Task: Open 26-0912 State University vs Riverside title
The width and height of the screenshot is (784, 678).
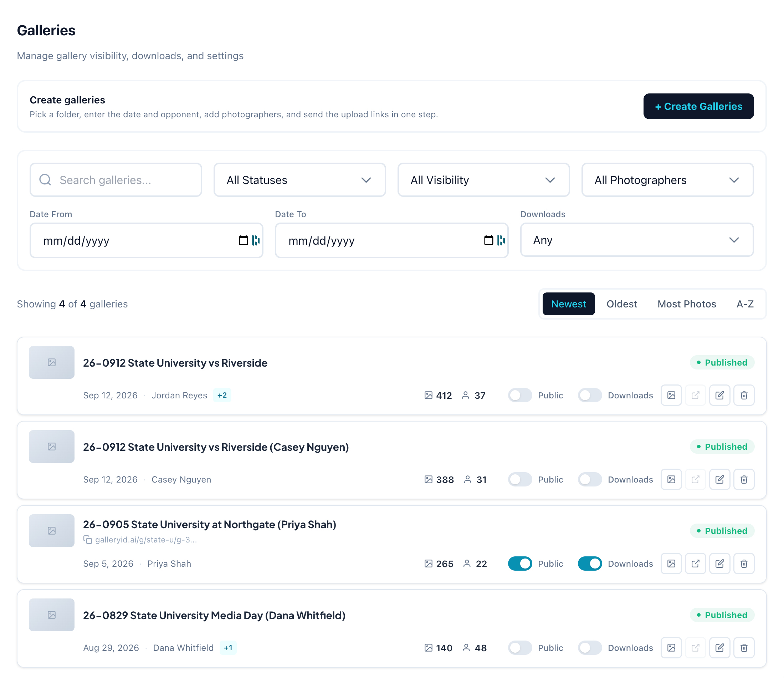Action: (x=175, y=363)
